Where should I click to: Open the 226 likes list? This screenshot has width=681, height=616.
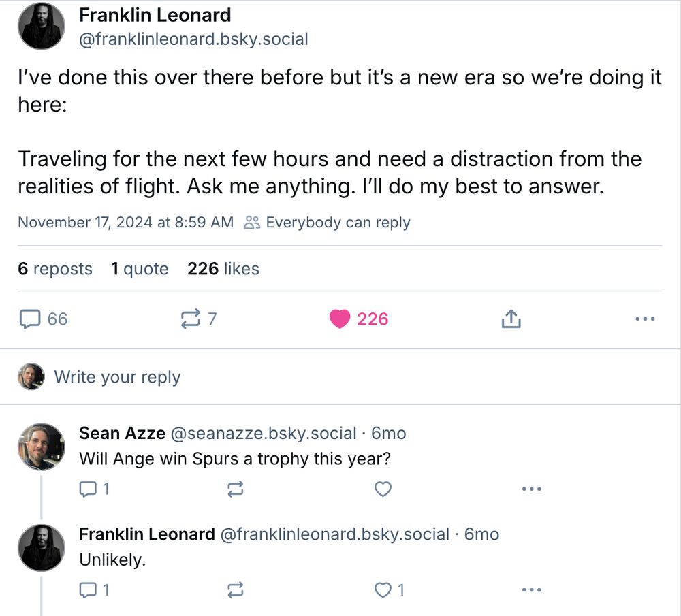click(x=223, y=269)
